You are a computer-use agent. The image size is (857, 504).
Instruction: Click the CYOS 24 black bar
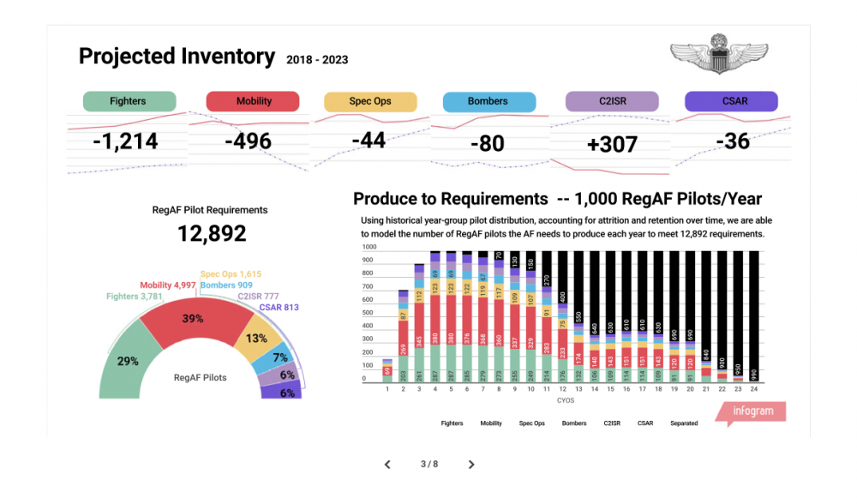[753, 315]
